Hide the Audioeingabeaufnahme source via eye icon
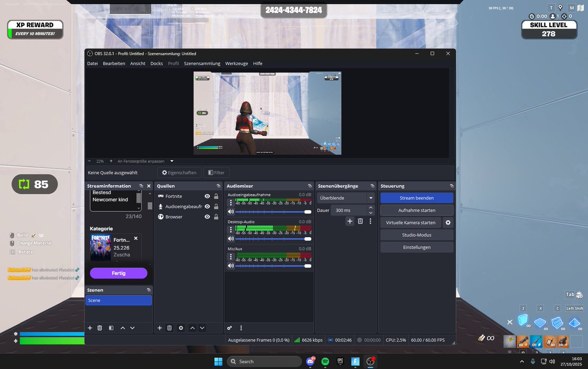The height and width of the screenshot is (369, 588). [x=207, y=206]
